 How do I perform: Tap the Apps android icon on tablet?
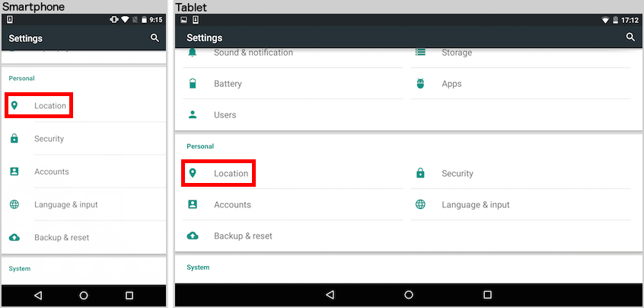pos(420,83)
